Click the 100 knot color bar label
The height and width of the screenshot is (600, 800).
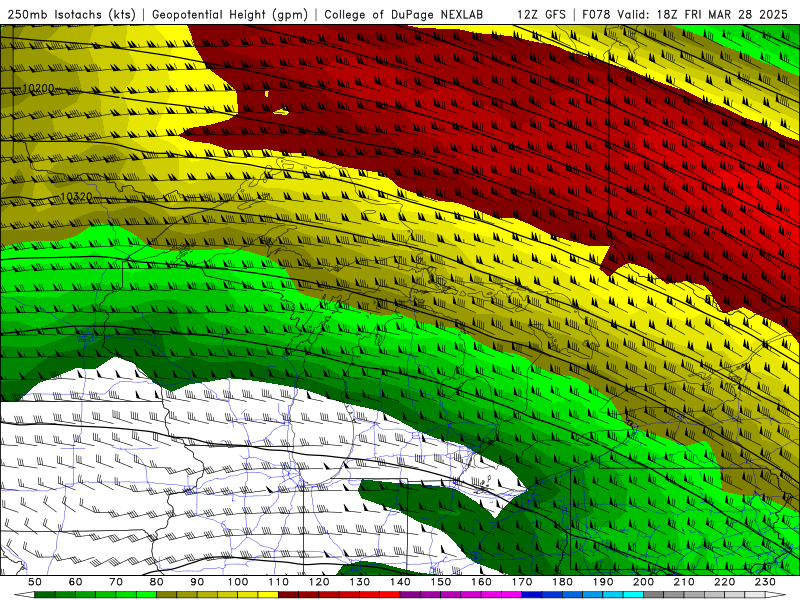click(x=238, y=582)
